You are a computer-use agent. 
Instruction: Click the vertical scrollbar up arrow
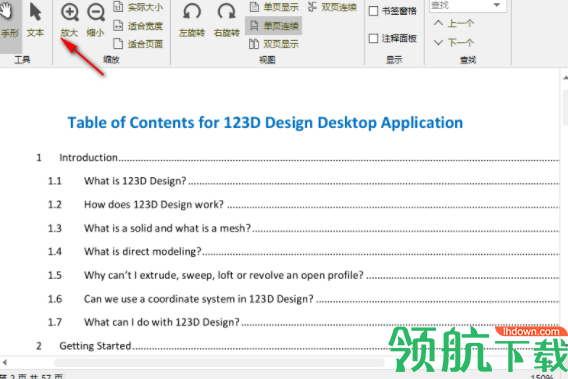(x=565, y=78)
